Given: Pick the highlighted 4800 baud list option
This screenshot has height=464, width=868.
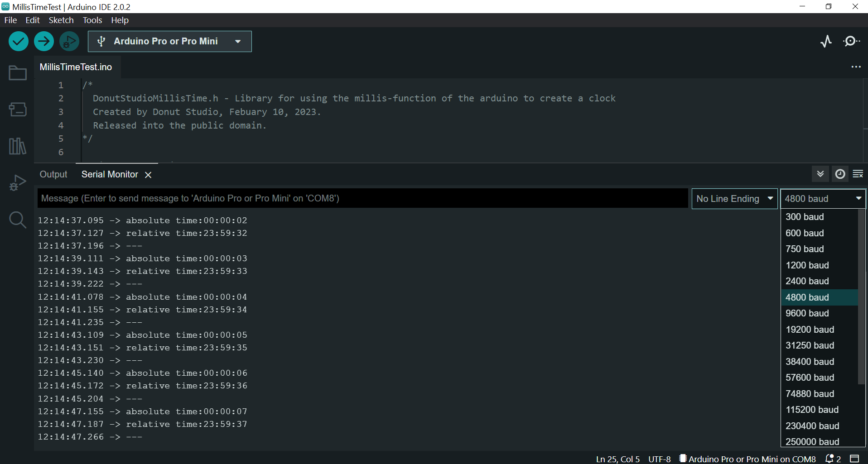Looking at the screenshot, I should 820,297.
